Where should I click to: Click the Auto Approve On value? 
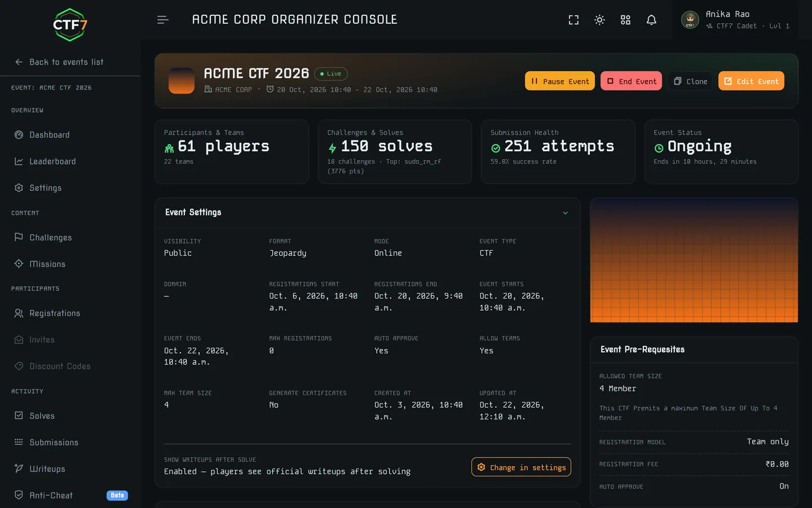coord(784,486)
